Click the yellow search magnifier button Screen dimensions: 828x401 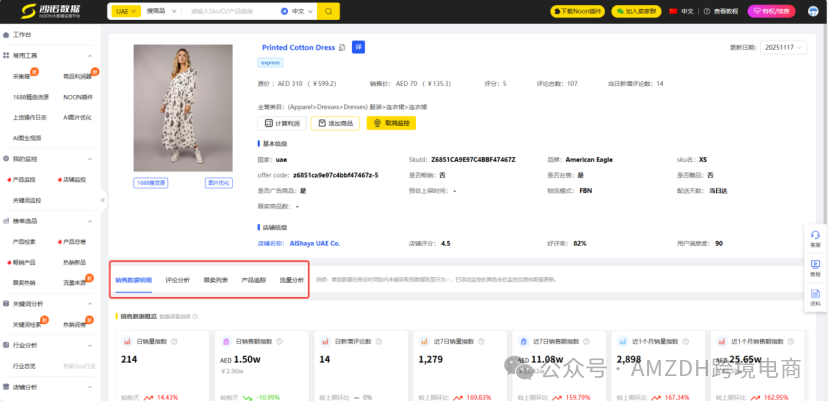point(329,11)
